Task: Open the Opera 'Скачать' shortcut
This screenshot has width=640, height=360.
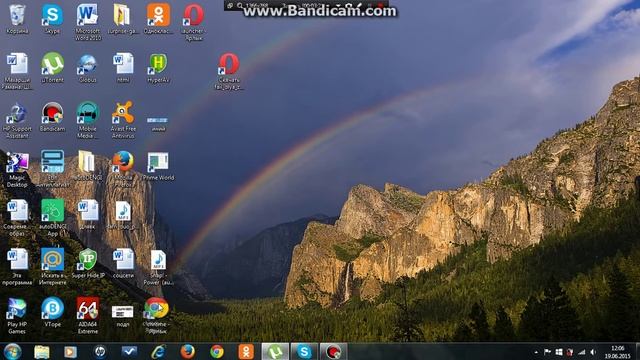Action: (x=229, y=64)
